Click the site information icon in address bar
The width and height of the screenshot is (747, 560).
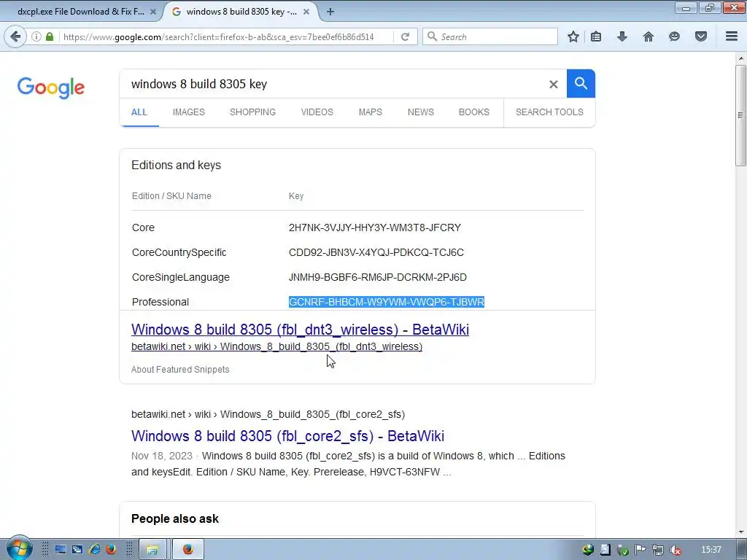pos(36,36)
